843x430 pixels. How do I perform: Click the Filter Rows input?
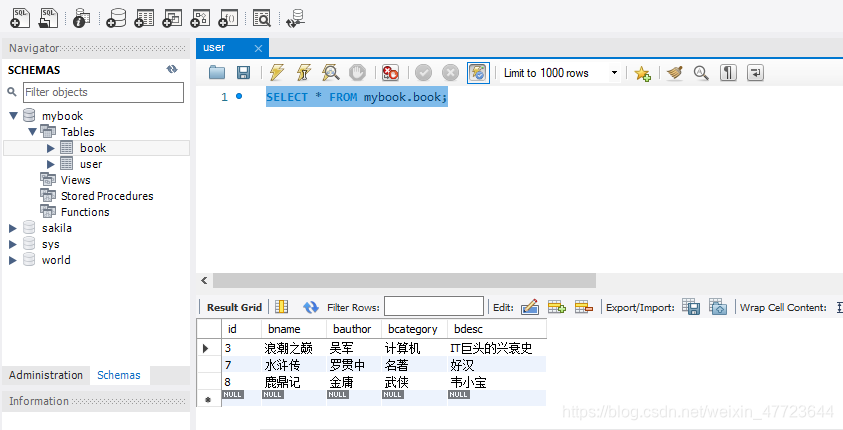(x=434, y=306)
